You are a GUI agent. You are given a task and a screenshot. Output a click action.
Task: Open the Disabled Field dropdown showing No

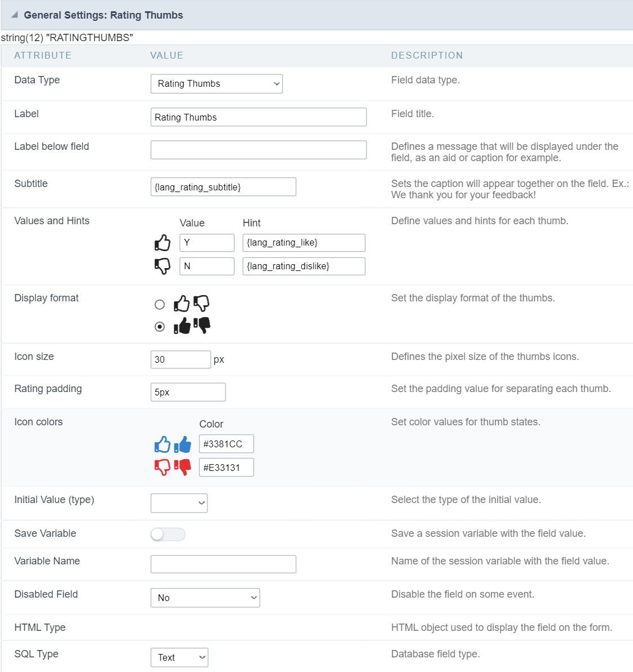tap(205, 597)
